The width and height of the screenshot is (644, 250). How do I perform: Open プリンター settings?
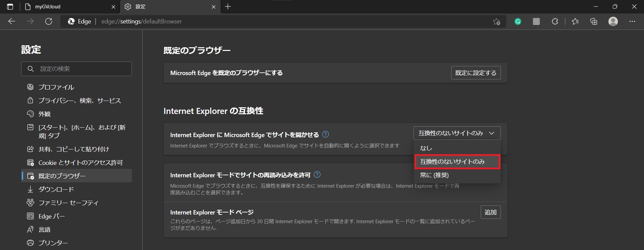coord(76,243)
